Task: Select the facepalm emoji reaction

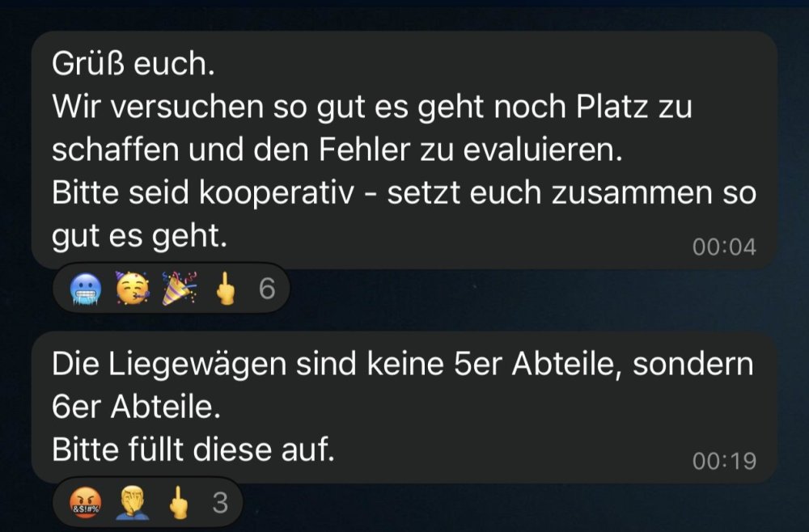Action: coord(133,503)
